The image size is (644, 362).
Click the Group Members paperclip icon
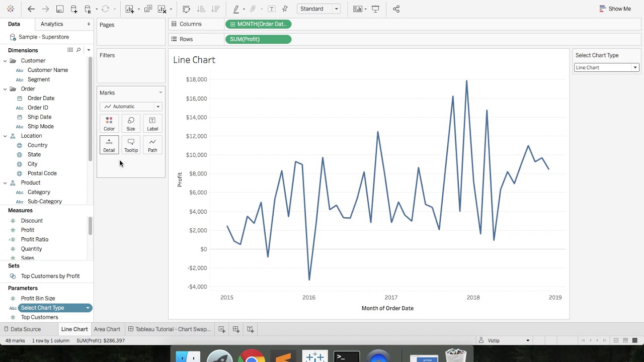pyautogui.click(x=253, y=9)
